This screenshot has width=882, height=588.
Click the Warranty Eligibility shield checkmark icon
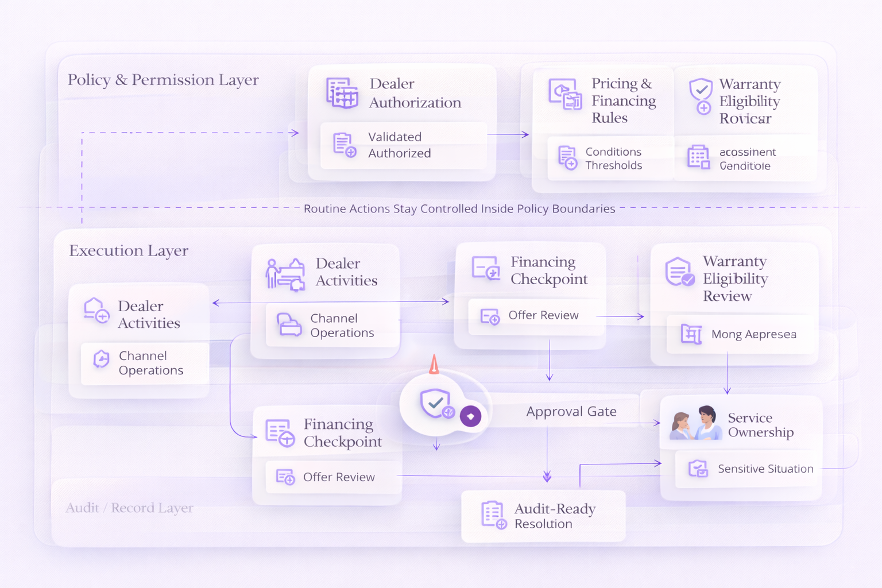pos(700,94)
